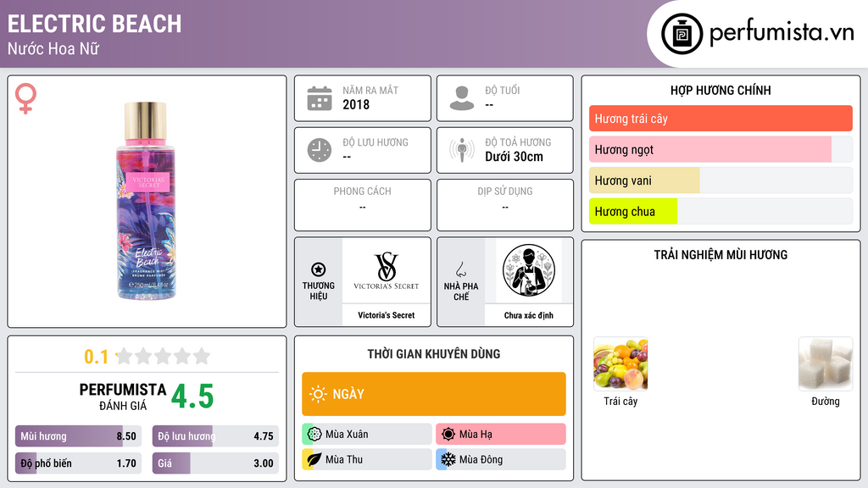Click the Victoria's Secret VS logo

[387, 270]
